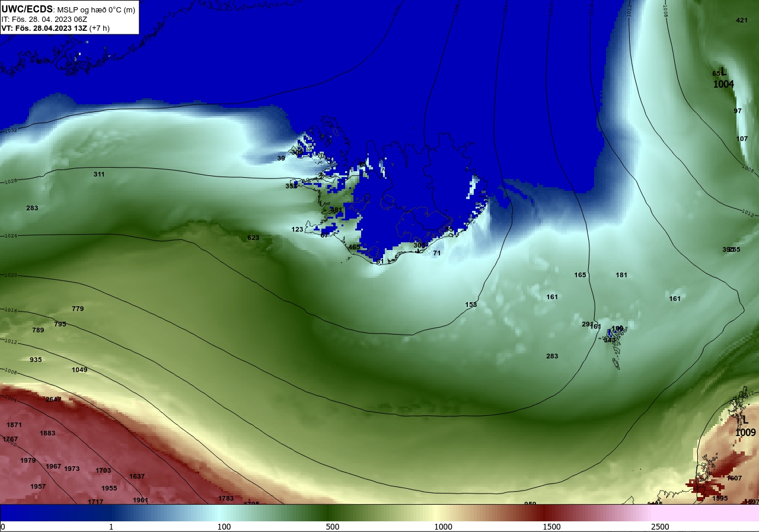Viewport: 759px width, 532px height.
Task: Click the height value 1973
Action: (x=72, y=469)
